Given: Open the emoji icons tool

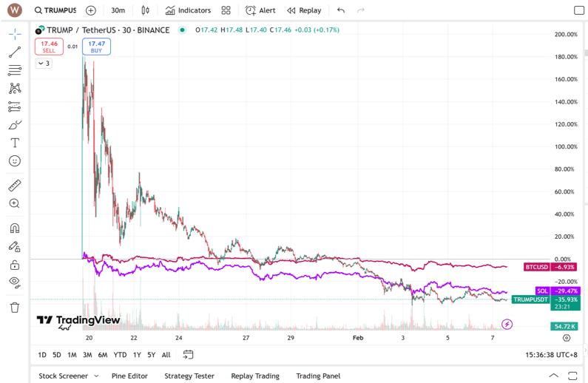Looking at the screenshot, I should pos(15,161).
